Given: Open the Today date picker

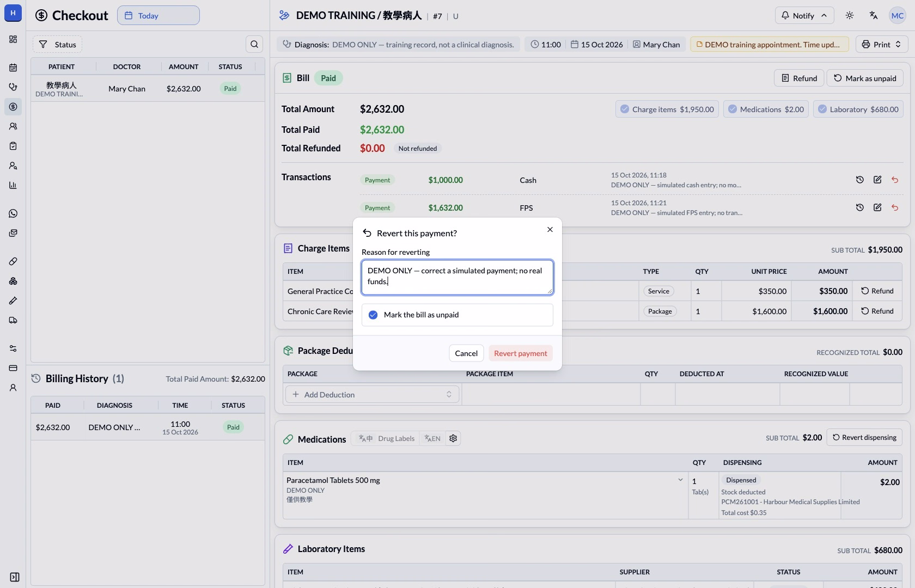Looking at the screenshot, I should click(158, 15).
